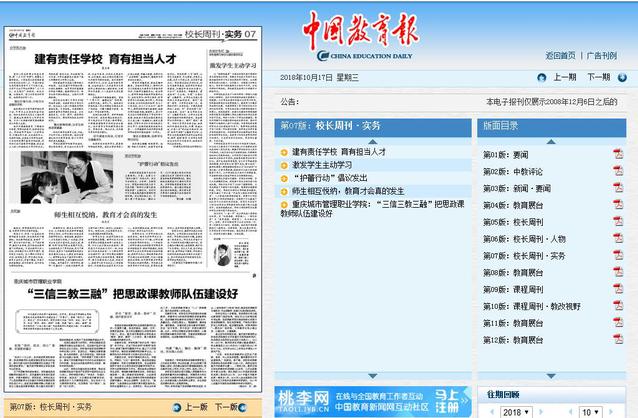The image size is (638, 418).
Task: Select 第07版:校长周刊·实务 in page directory
Action: click(524, 256)
